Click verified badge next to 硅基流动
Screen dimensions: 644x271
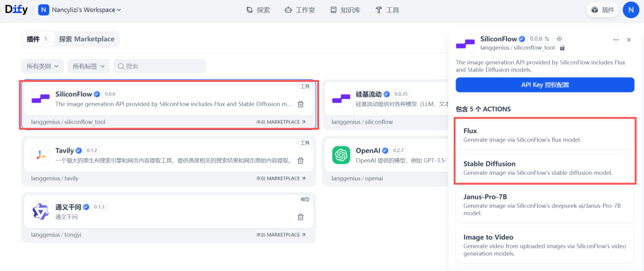click(387, 94)
